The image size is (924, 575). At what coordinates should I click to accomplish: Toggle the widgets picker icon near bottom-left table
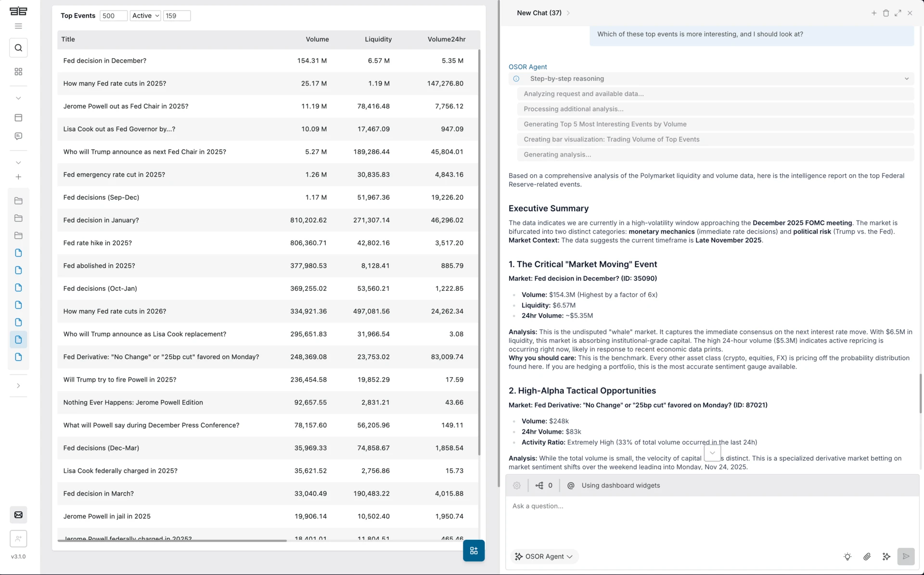[x=474, y=550]
